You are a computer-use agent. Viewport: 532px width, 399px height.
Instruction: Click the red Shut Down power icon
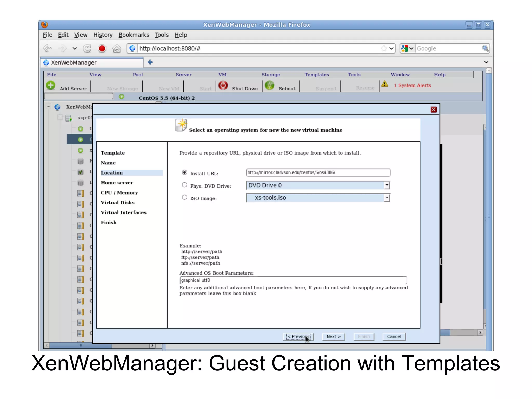pyautogui.click(x=223, y=85)
